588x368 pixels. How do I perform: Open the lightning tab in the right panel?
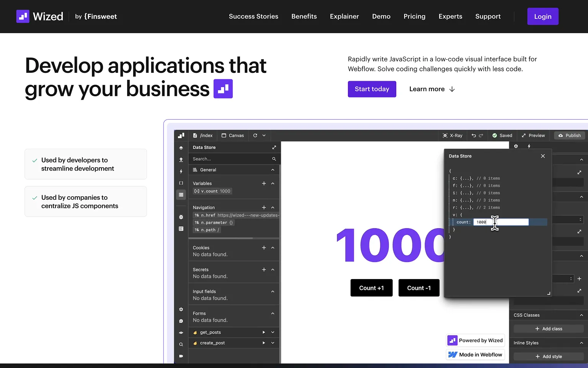(529, 146)
